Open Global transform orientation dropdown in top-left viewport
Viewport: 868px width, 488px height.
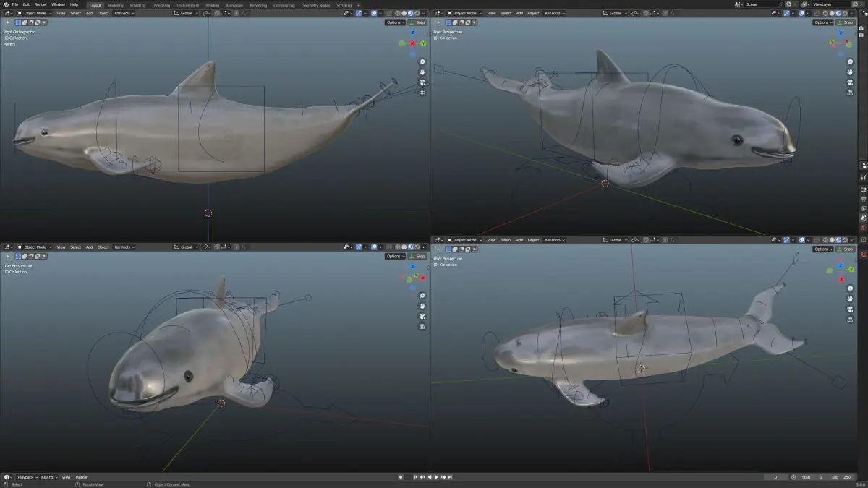click(x=186, y=13)
